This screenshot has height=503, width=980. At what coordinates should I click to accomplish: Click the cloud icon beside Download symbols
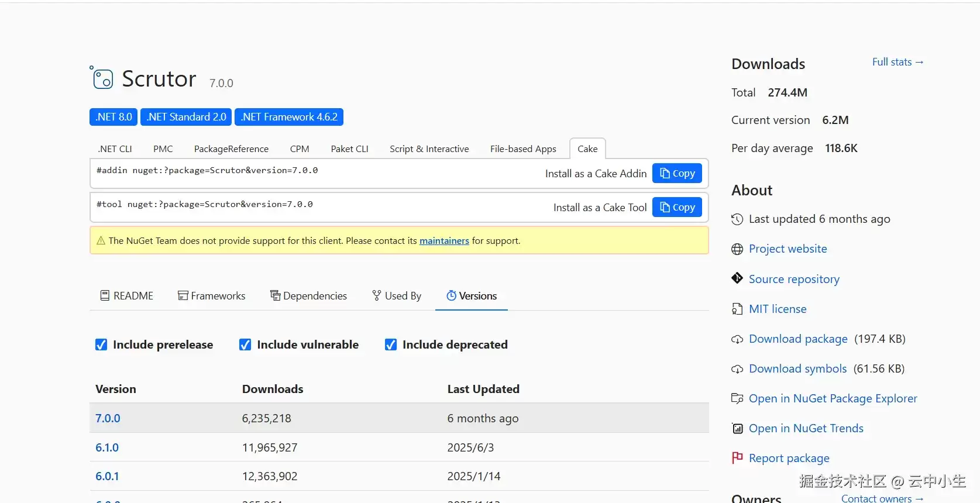click(x=737, y=369)
